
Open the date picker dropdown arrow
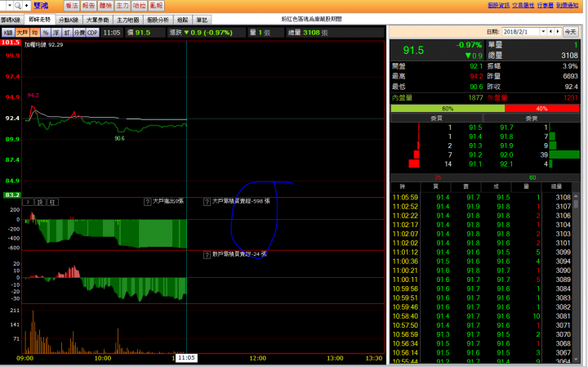543,32
